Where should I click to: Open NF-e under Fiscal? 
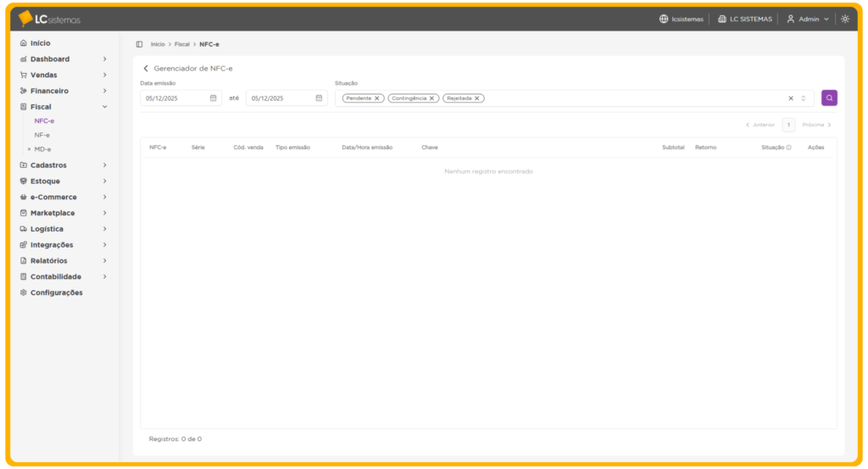(42, 135)
